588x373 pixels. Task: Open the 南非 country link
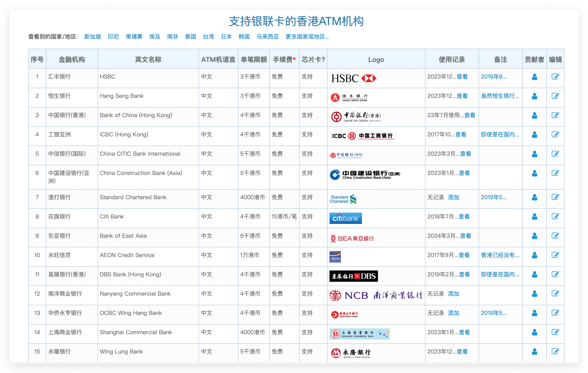point(173,37)
